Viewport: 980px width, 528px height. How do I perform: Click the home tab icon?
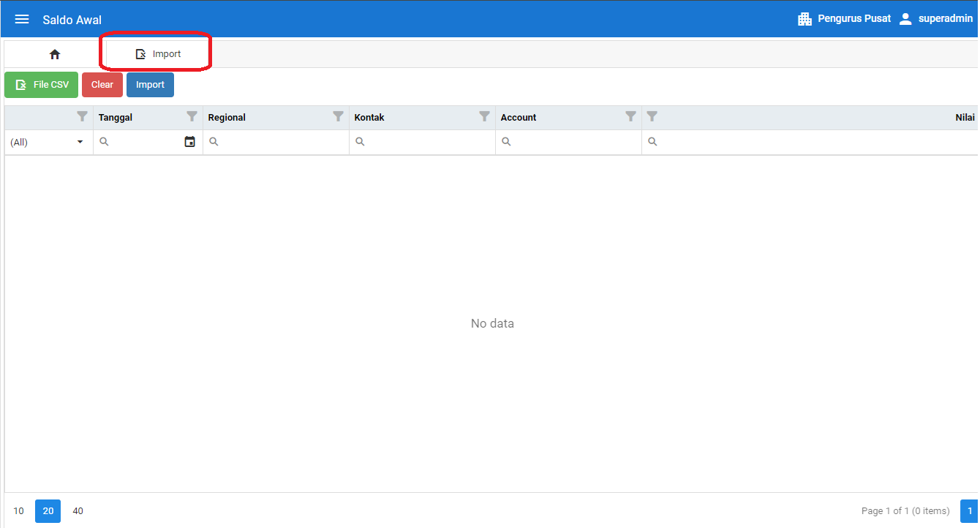click(x=55, y=54)
